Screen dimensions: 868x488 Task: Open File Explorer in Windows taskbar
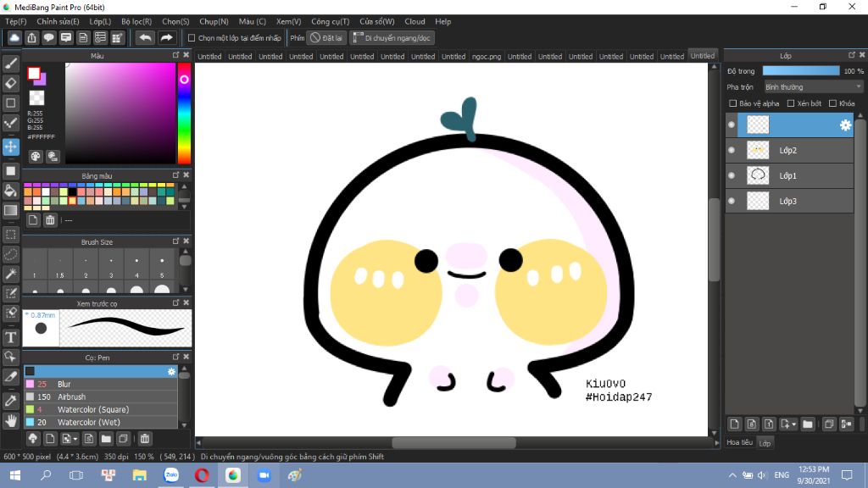pos(140,475)
